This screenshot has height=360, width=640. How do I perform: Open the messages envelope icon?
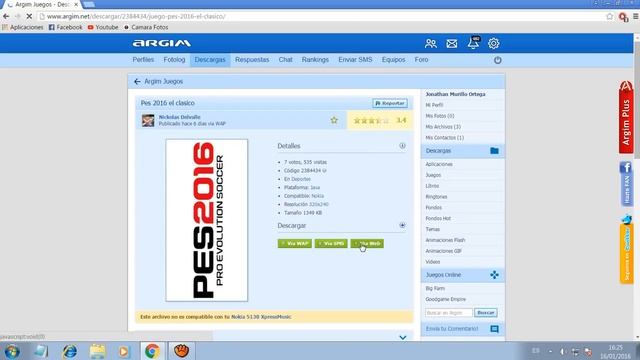coord(452,43)
